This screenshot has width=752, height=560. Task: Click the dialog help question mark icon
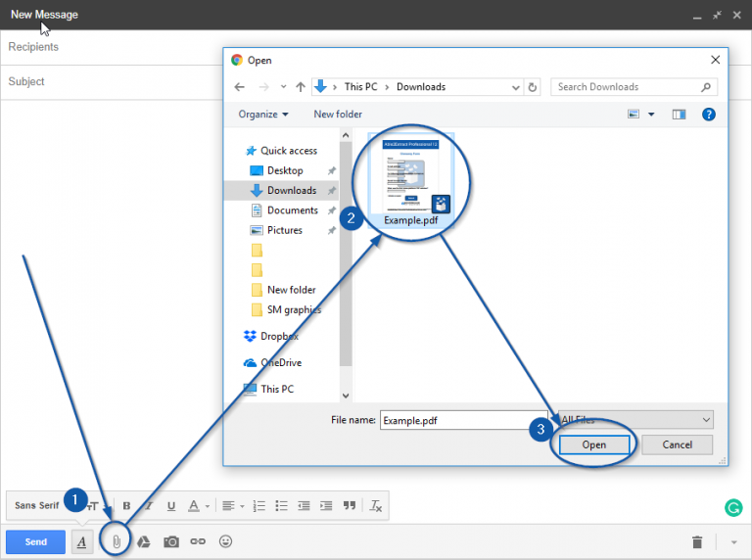pos(709,115)
